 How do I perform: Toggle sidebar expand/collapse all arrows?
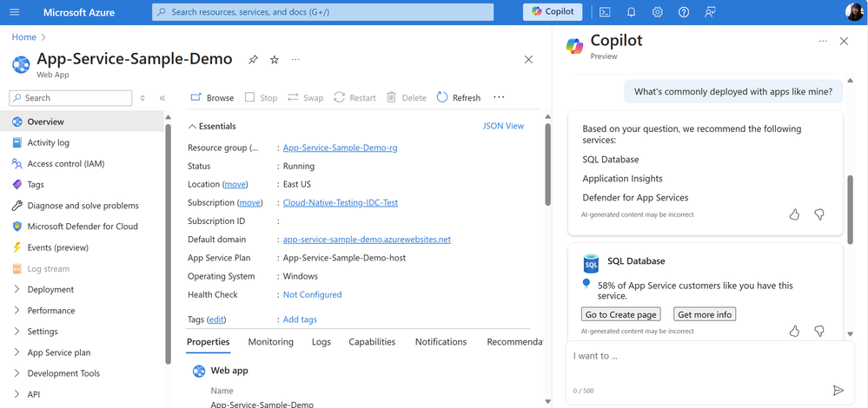tap(142, 98)
